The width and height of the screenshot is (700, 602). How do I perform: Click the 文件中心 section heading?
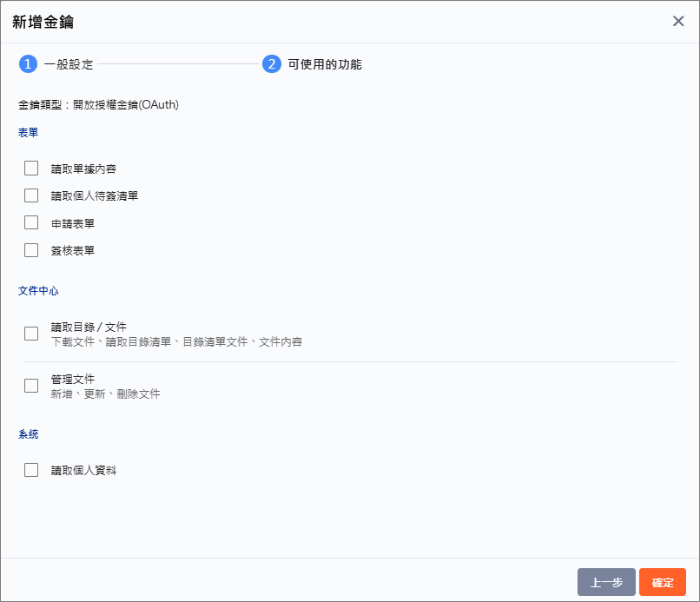pyautogui.click(x=38, y=291)
